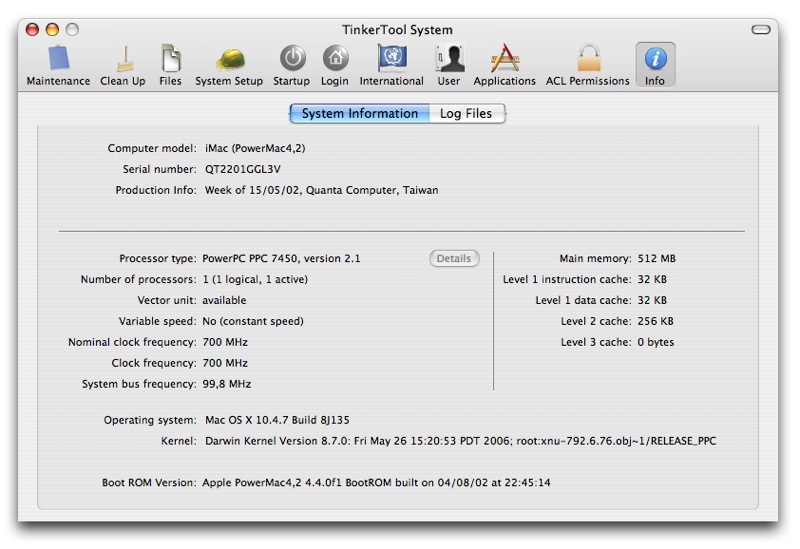Click Boot ROM Version 4.4.0f1 text
Screen dimensions: 800x549
coord(376,483)
